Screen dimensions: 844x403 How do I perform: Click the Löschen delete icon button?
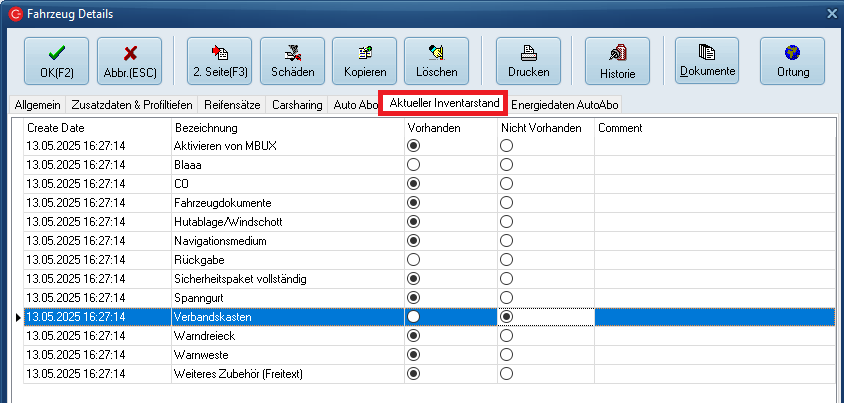tap(436, 60)
